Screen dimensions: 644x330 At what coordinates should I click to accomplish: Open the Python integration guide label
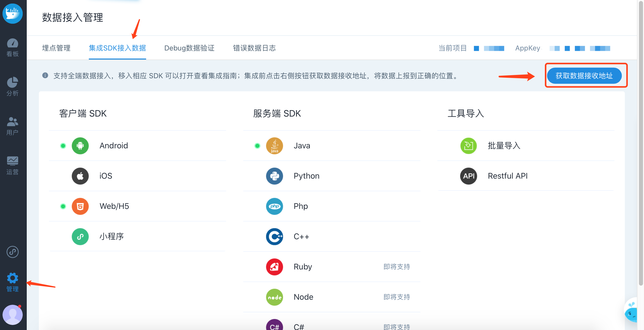[307, 176]
